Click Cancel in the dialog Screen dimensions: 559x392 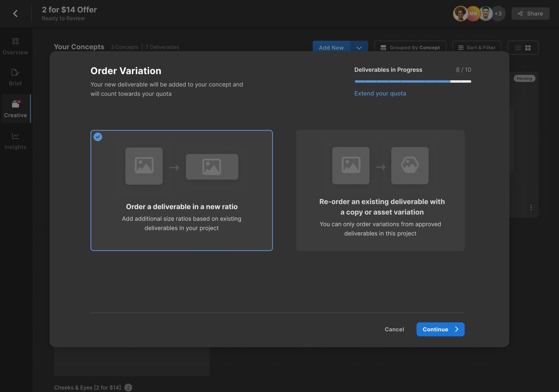point(394,329)
